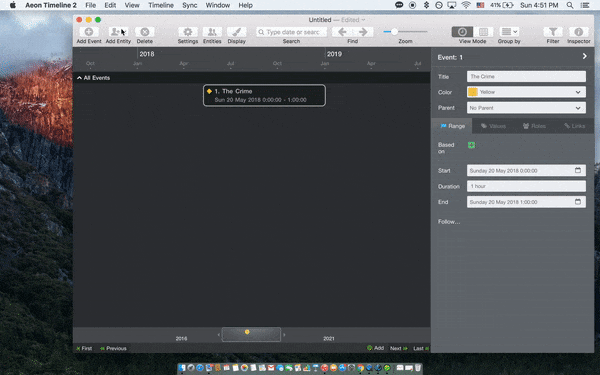
Task: Open the Group by dropdown
Action: pyautogui.click(x=509, y=32)
